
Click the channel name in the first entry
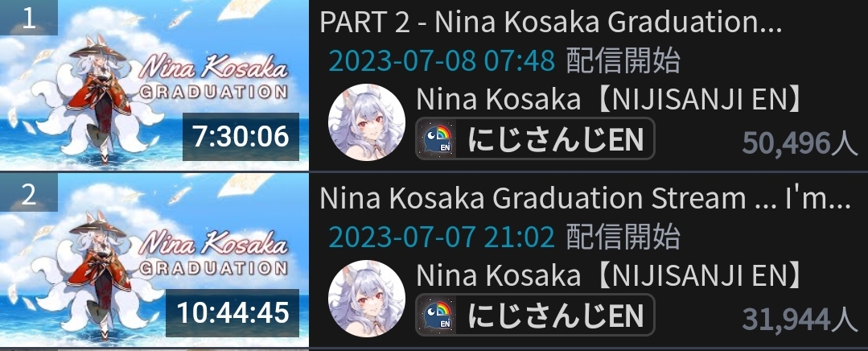[x=609, y=100]
